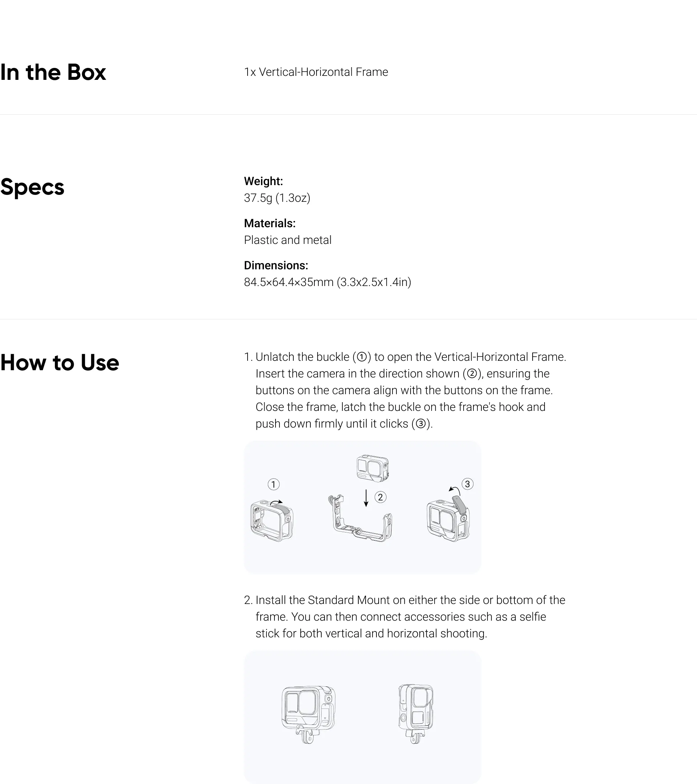
Task: Click the "Specs" section heading
Action: [x=32, y=187]
